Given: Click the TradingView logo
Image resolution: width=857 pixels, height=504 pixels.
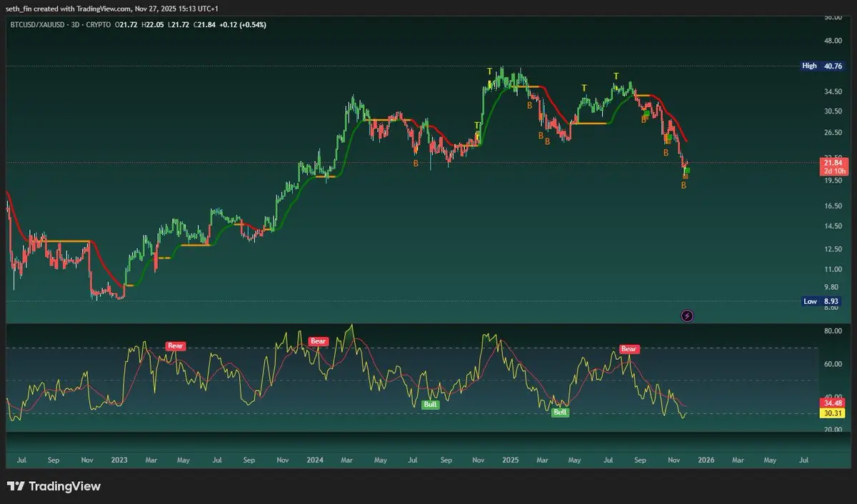Looking at the screenshot, I should click(54, 486).
